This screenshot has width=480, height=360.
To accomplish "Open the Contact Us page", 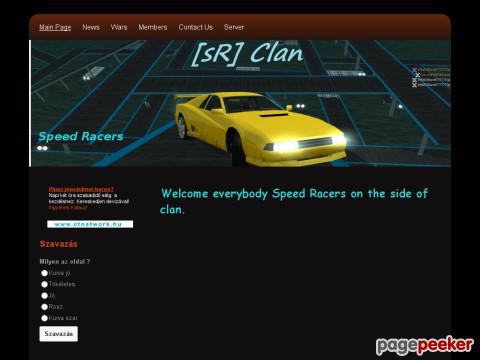I will [195, 27].
